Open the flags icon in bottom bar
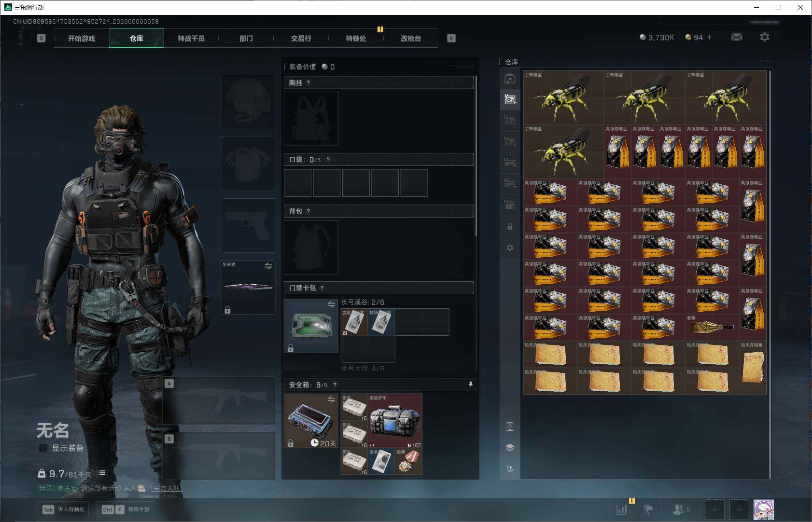 point(648,509)
